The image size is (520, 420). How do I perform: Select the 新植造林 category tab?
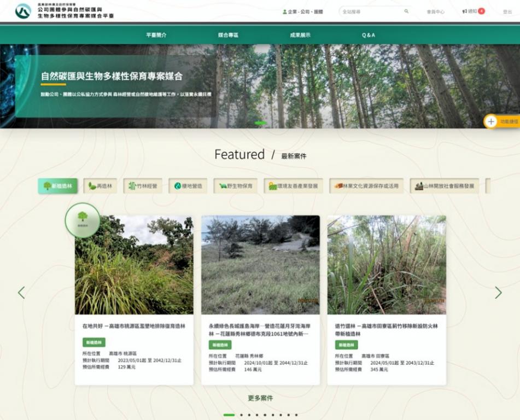click(58, 186)
